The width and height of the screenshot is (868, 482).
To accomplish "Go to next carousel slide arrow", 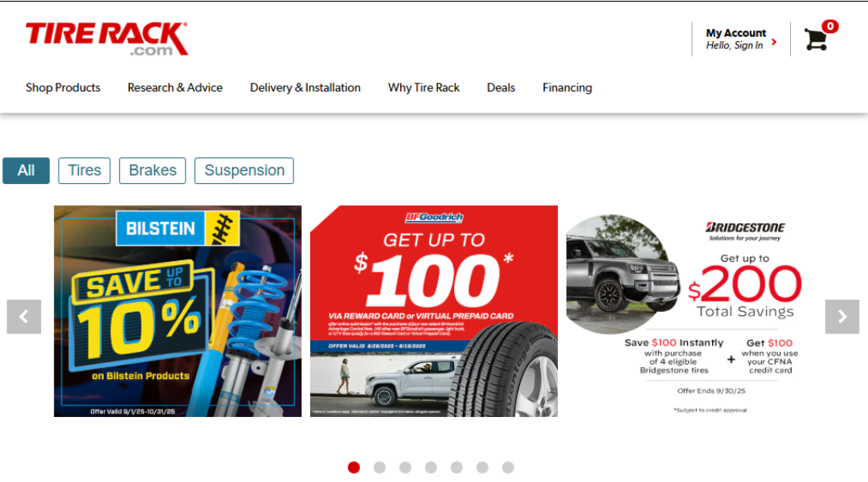I will 842,317.
